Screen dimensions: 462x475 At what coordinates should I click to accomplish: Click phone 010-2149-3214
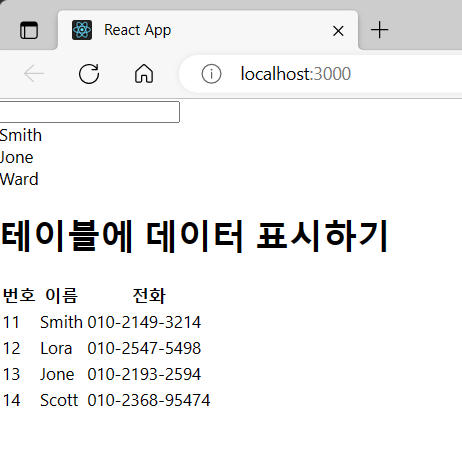point(144,322)
